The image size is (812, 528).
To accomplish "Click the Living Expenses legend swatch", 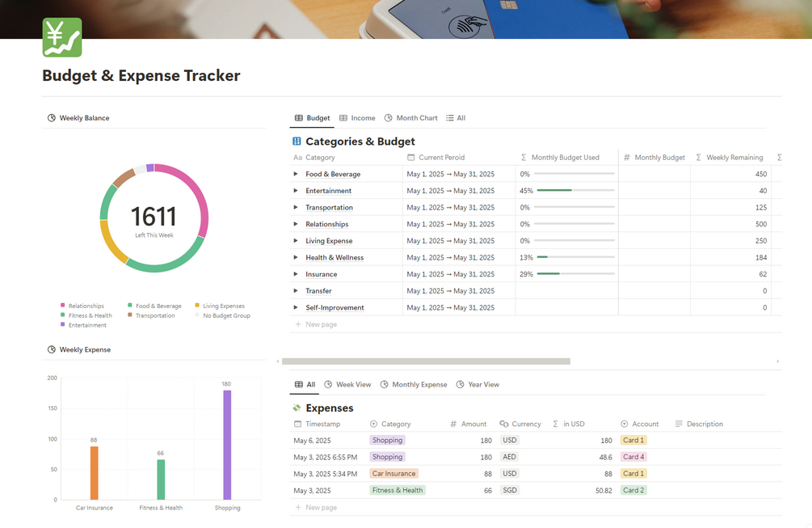I will [197, 305].
